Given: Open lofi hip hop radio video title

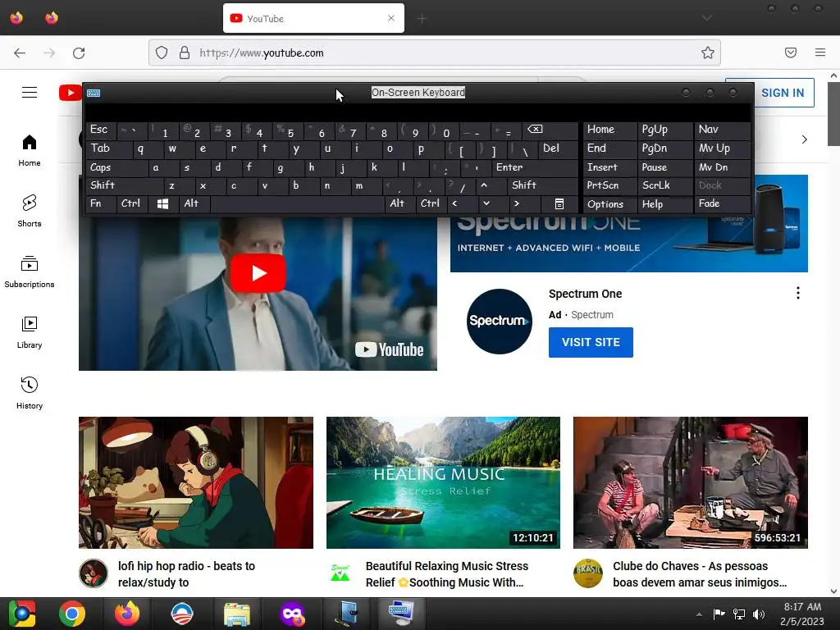Looking at the screenshot, I should [x=186, y=573].
